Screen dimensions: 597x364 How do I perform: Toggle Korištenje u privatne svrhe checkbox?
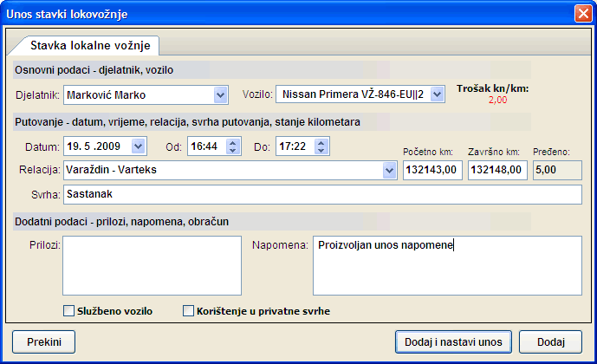click(x=188, y=310)
